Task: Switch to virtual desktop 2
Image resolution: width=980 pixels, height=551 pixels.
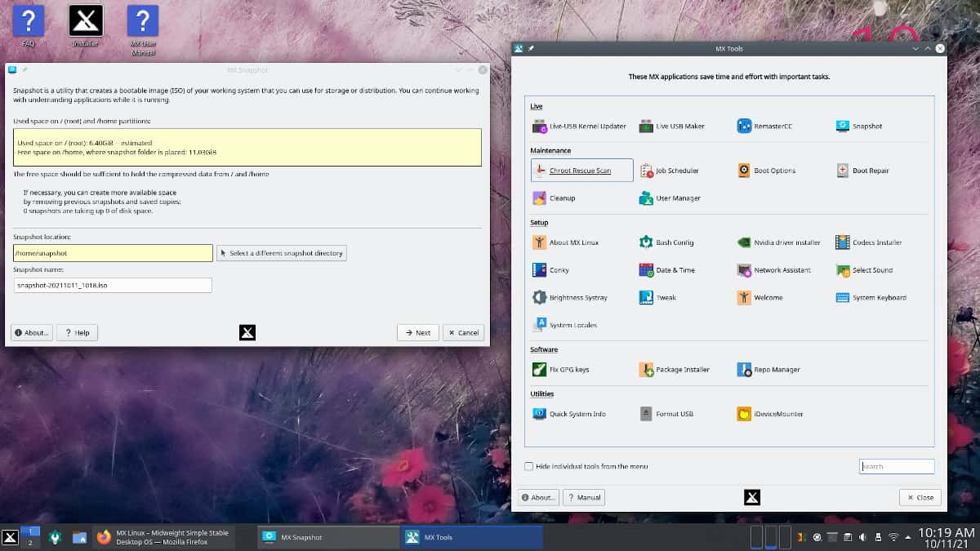Action: coord(30,543)
